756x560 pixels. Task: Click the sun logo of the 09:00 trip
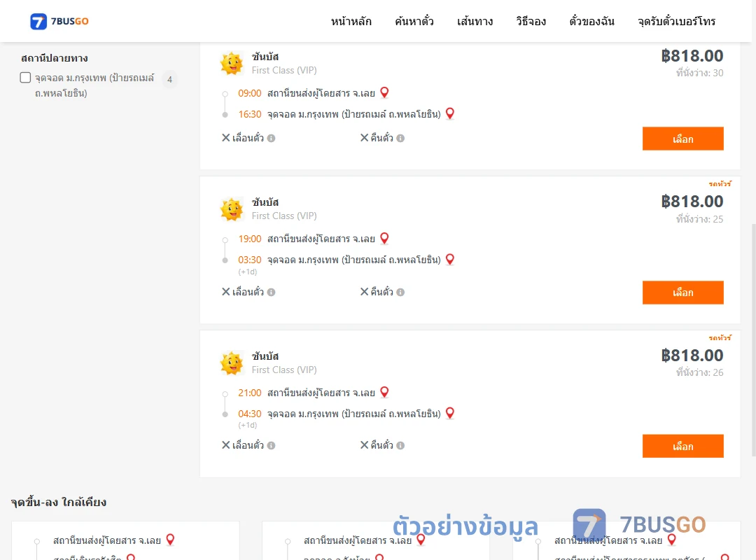coord(232,63)
